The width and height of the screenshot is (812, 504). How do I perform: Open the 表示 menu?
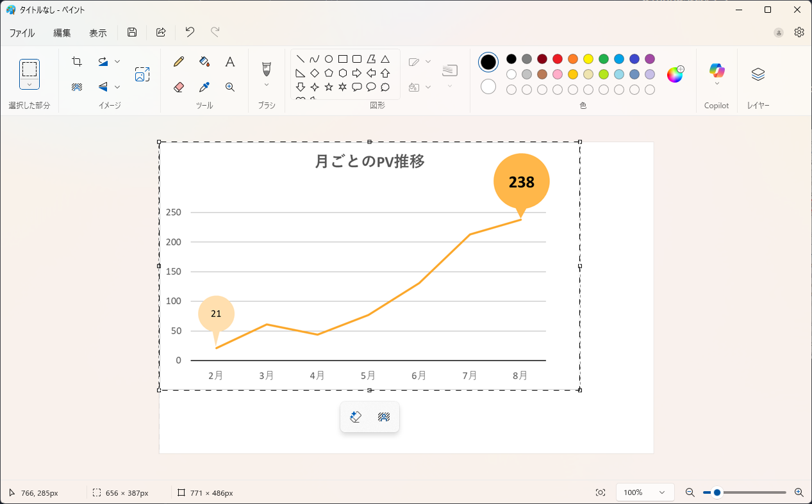click(98, 33)
